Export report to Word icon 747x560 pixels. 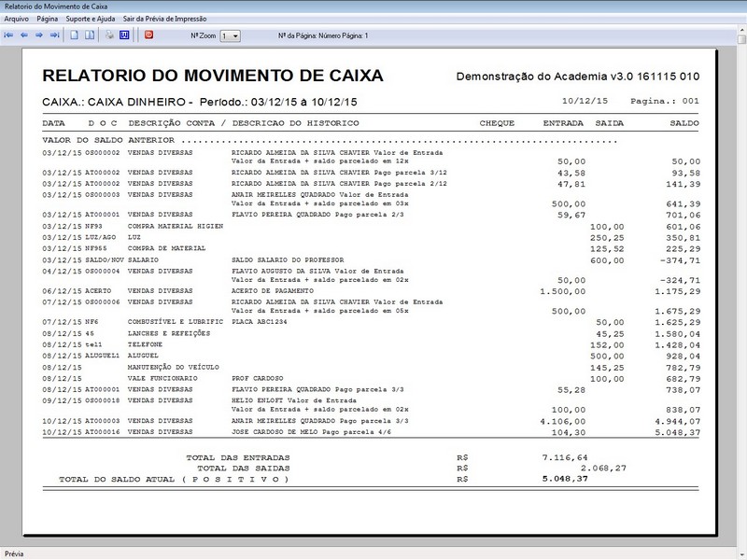pyautogui.click(x=124, y=35)
